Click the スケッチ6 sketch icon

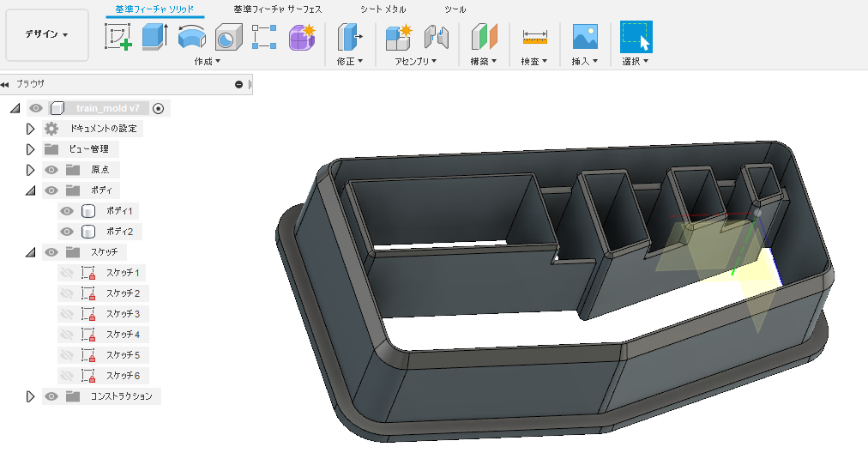pyautogui.click(x=88, y=375)
